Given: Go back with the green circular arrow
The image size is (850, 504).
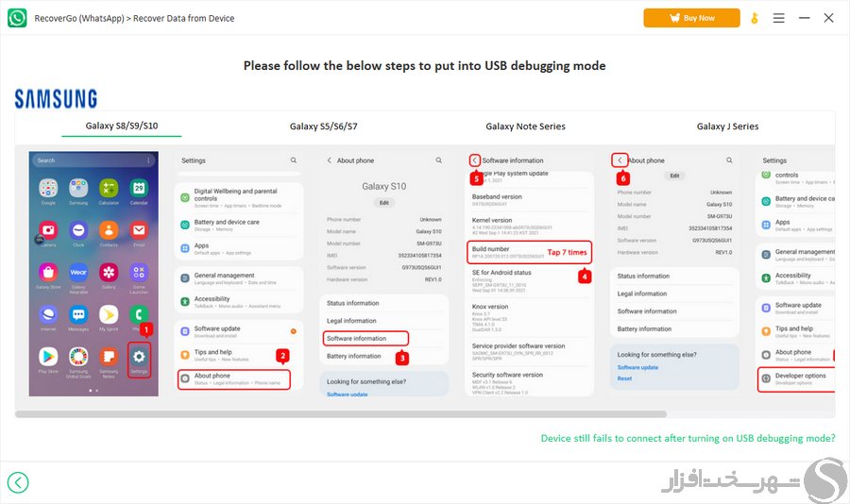Looking at the screenshot, I should (x=18, y=482).
